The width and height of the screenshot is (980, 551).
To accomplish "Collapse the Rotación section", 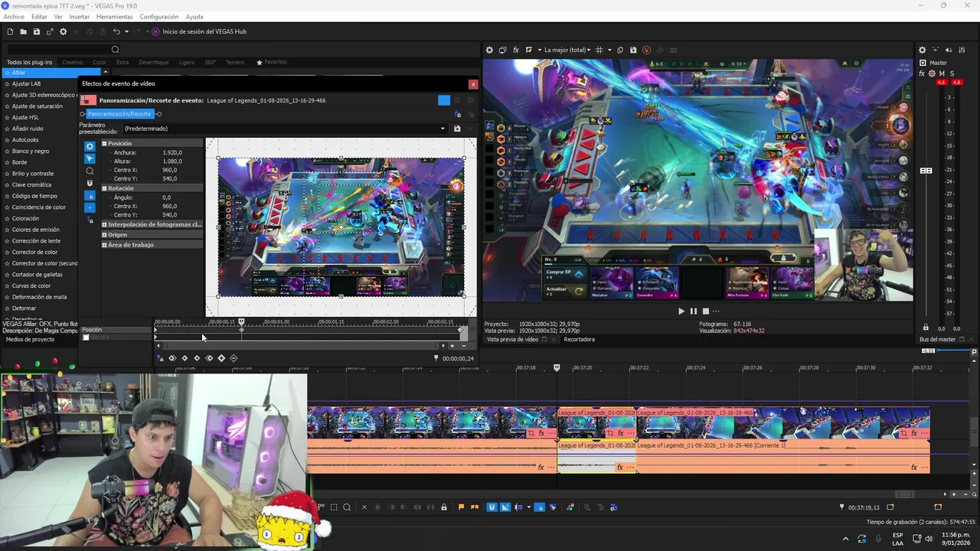I will pyautogui.click(x=105, y=187).
